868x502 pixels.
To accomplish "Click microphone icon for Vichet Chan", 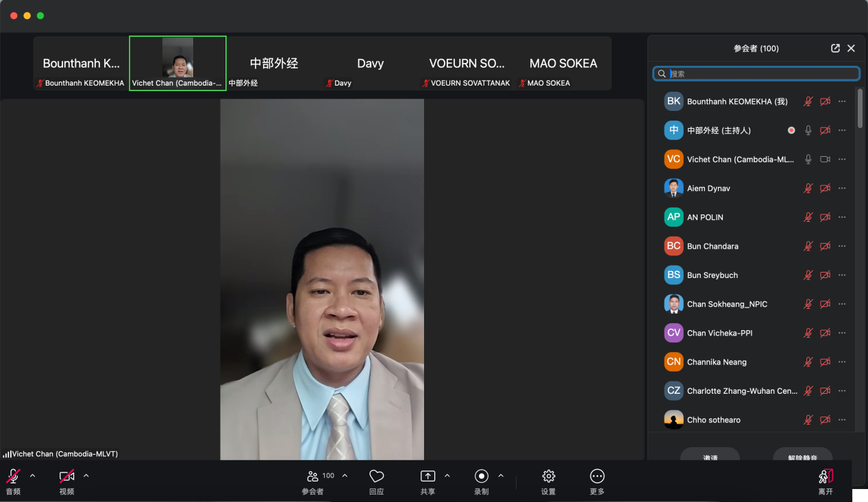I will point(808,159).
